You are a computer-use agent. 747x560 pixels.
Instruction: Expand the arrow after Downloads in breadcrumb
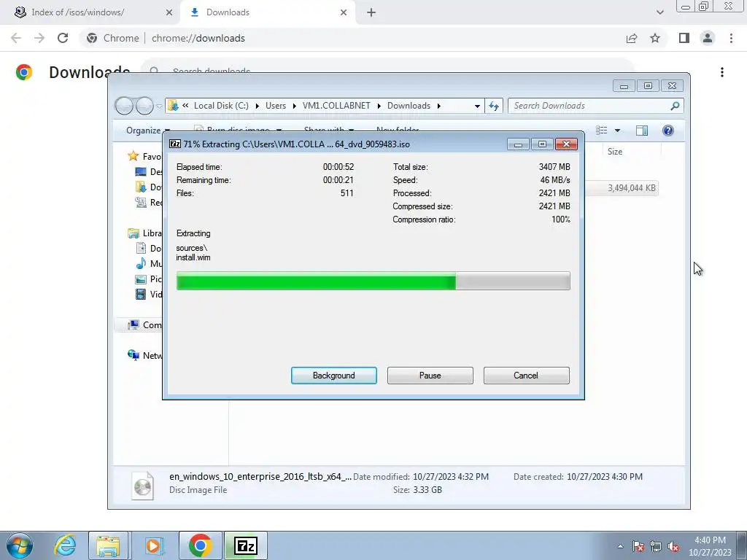[438, 106]
